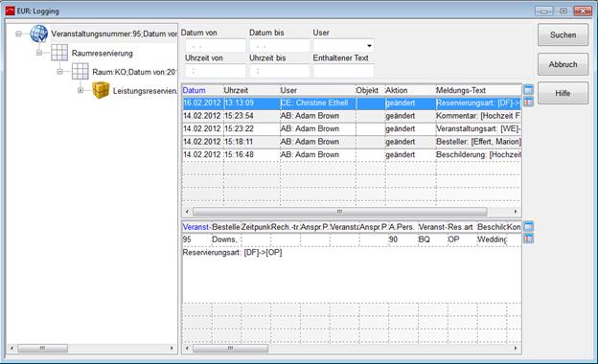Click the Aktion column header
The height and width of the screenshot is (364, 598).
(410, 90)
